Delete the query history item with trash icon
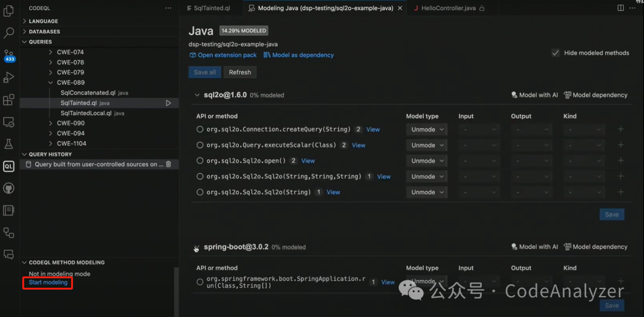Viewport: 644px width, 317px height. pos(168,164)
